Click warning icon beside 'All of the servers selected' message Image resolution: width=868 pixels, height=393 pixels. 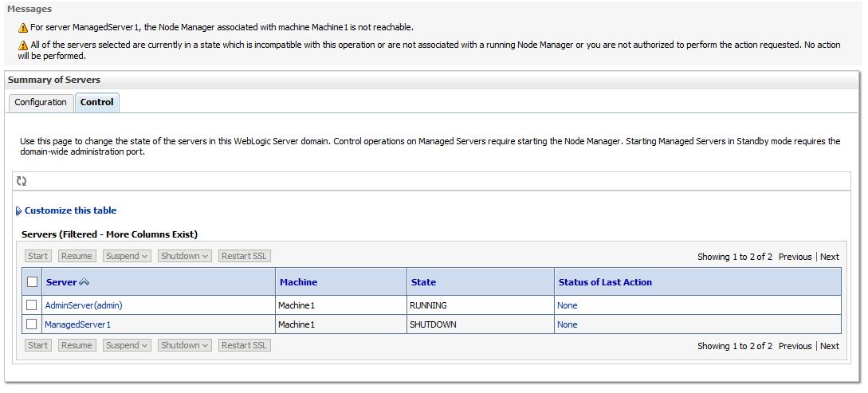[x=22, y=45]
